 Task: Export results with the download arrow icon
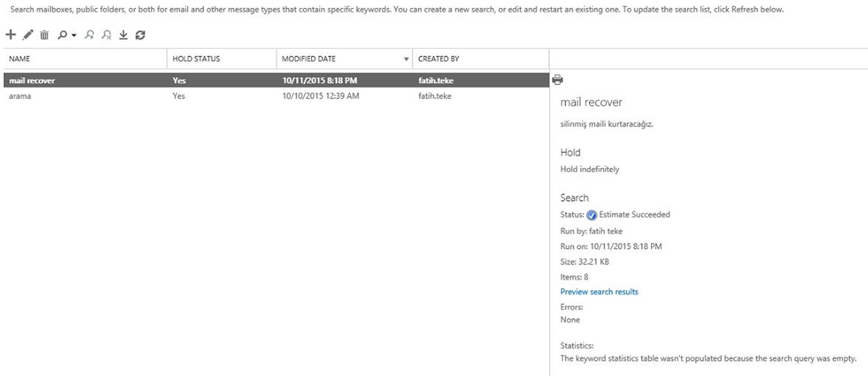click(x=123, y=35)
